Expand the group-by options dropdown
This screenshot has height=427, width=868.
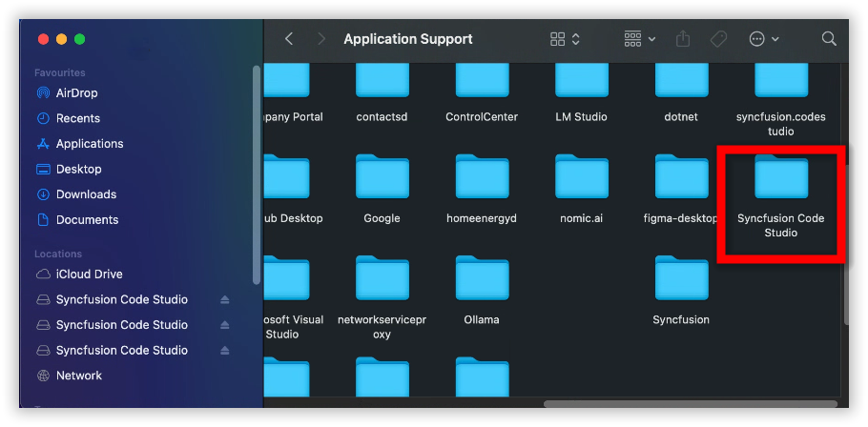click(640, 39)
